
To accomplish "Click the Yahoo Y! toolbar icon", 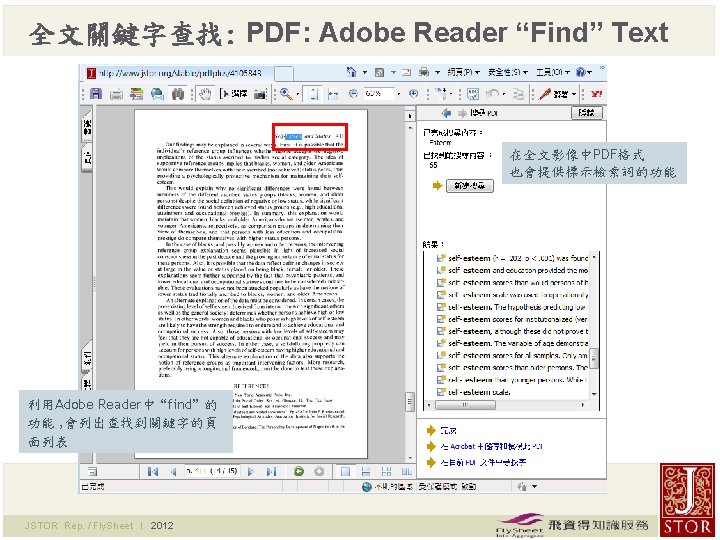I will [596, 94].
